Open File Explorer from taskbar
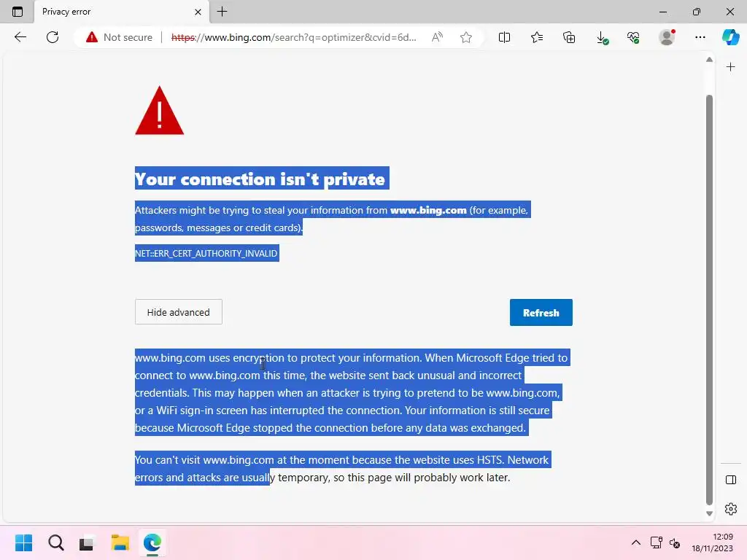The image size is (747, 560). pyautogui.click(x=120, y=542)
